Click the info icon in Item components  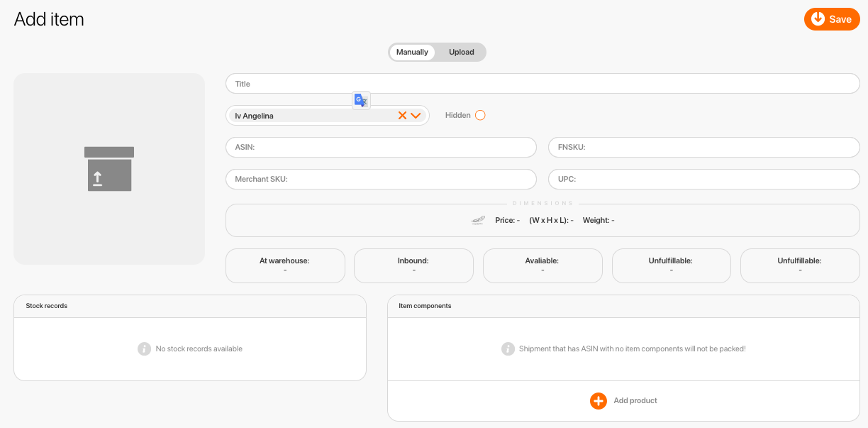tap(508, 349)
